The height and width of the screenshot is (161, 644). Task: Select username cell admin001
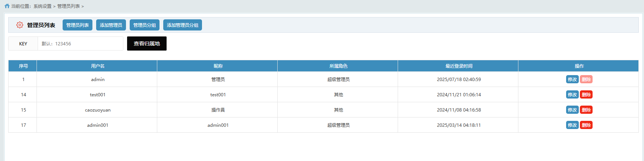pyautogui.click(x=98, y=125)
